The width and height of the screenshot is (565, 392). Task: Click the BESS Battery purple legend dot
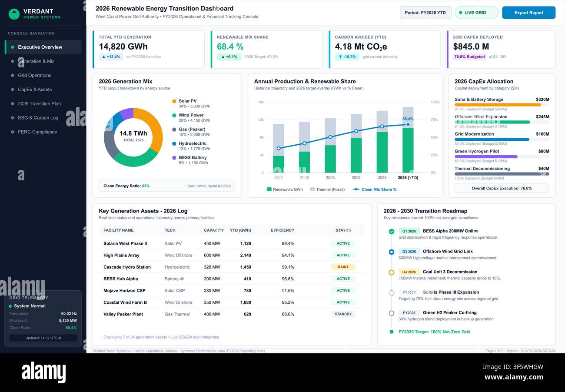pyautogui.click(x=174, y=158)
